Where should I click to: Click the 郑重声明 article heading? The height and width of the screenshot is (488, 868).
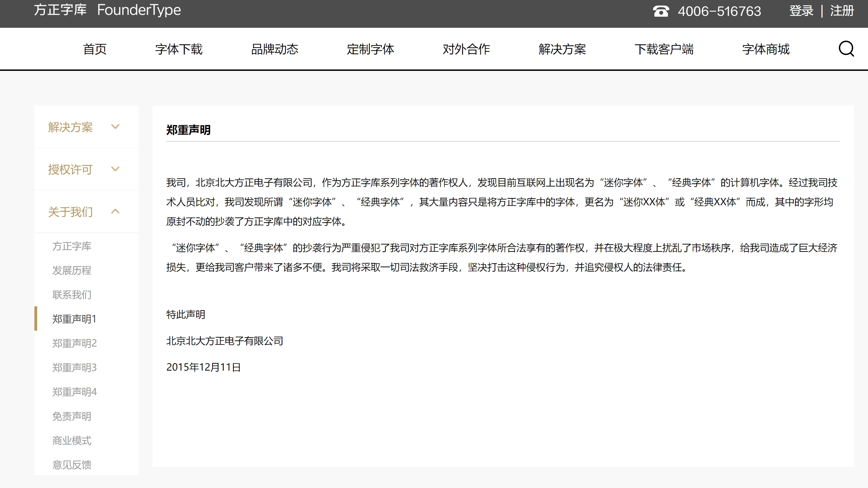[189, 130]
